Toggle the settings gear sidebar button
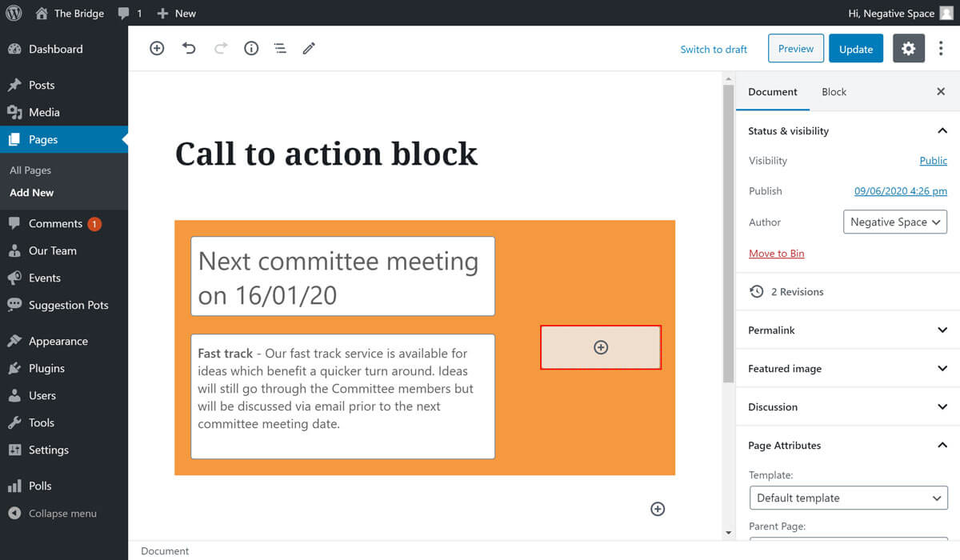The image size is (960, 560). click(908, 49)
